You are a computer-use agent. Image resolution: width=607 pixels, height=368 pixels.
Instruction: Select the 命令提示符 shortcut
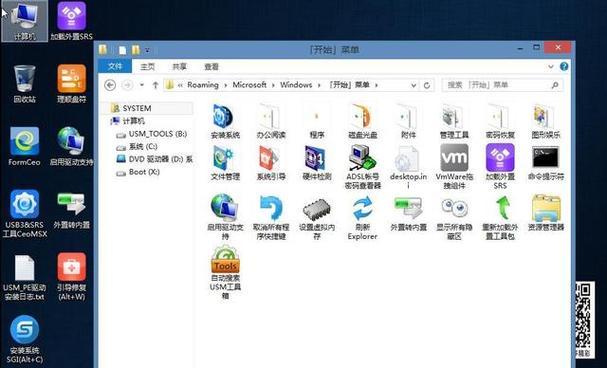[x=546, y=163]
